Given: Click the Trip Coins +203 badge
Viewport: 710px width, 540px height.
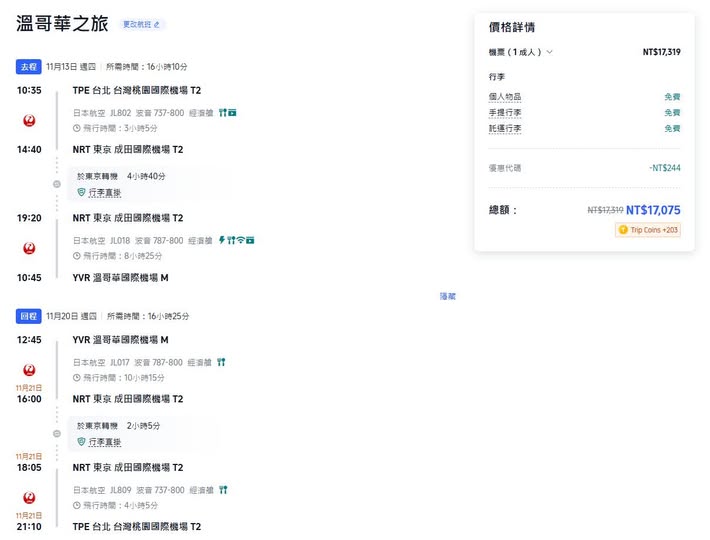Looking at the screenshot, I should [648, 230].
